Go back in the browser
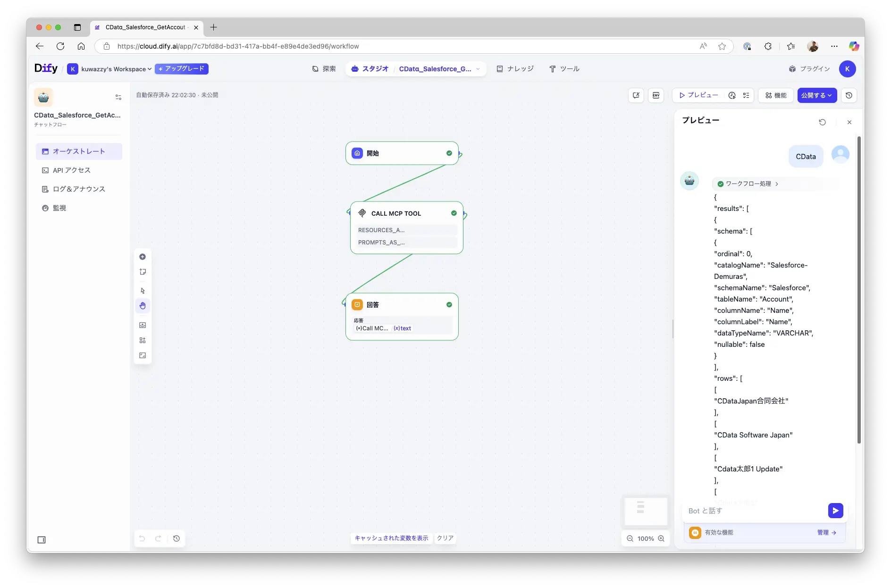This screenshot has width=891, height=588. click(40, 46)
